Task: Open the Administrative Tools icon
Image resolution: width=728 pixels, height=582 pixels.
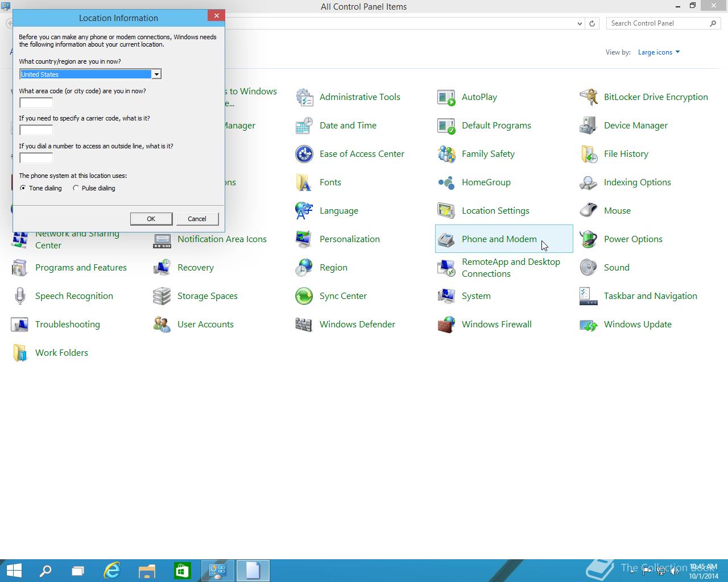Action: 304,97
